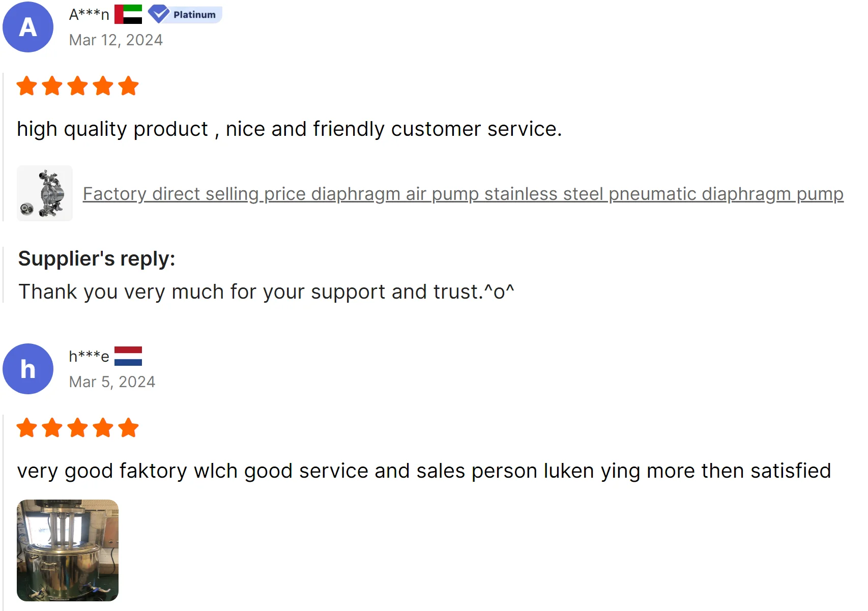The height and width of the screenshot is (611, 868).
Task: Click the Netherlands flag beside h***e
Action: point(128,356)
